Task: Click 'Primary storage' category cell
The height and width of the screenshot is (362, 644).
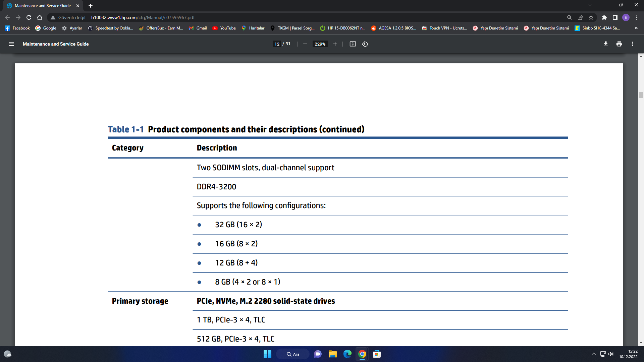Action: [140, 301]
